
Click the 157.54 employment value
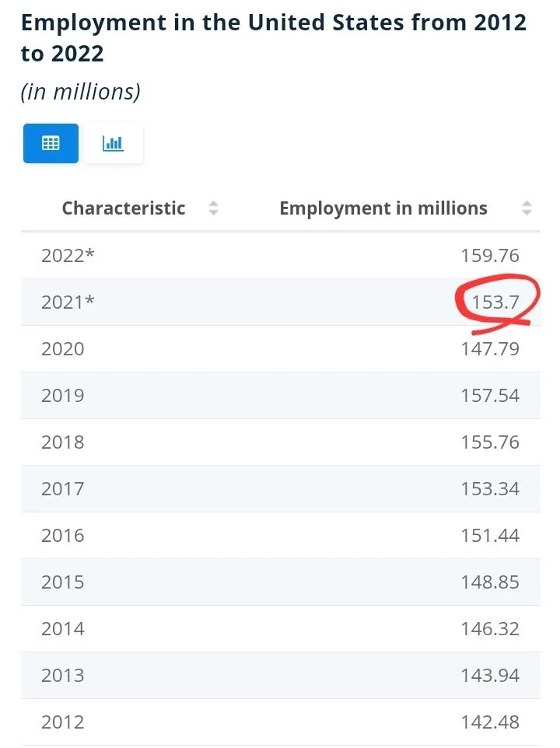tap(489, 396)
